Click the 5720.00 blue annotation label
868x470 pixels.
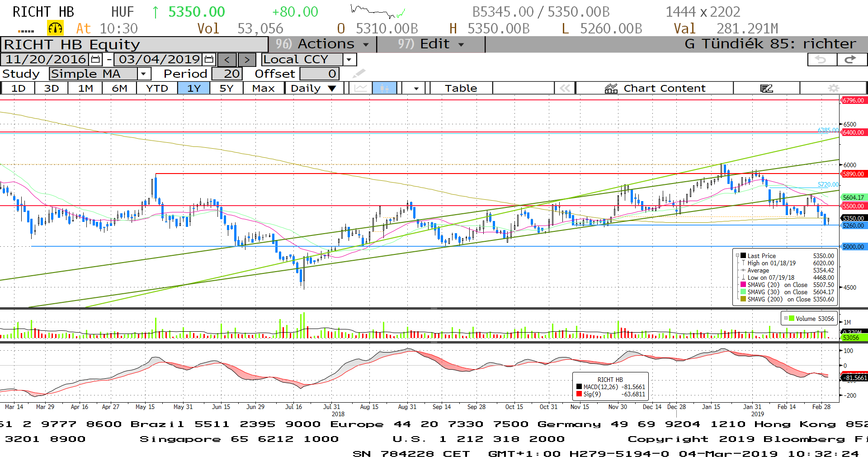[x=828, y=184]
